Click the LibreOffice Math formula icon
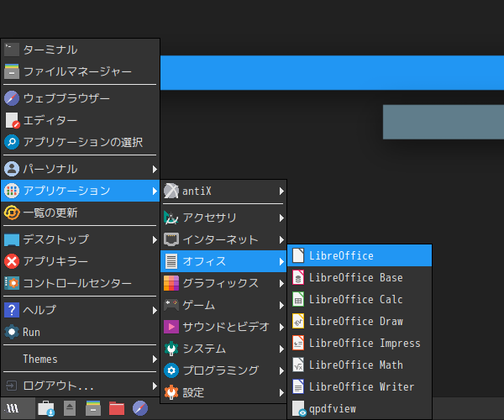Screen dimensions: 504x420 tap(298, 365)
